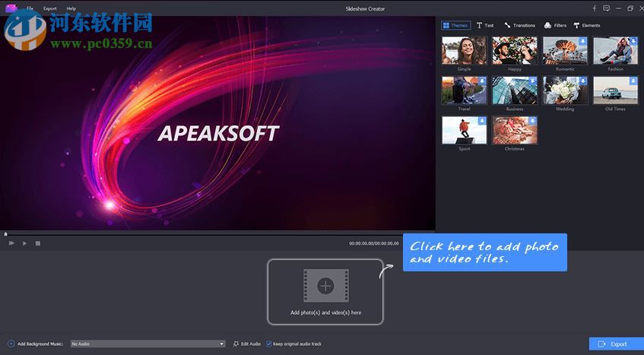Open the feedback chat icon in title bar
Viewport: 644px width, 355px height.
[x=606, y=8]
